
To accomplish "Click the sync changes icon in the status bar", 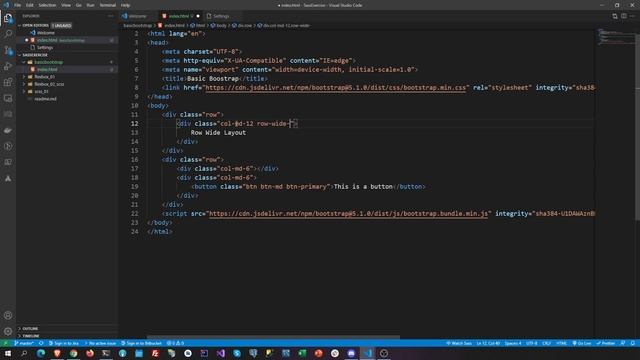I will pos(41,343).
